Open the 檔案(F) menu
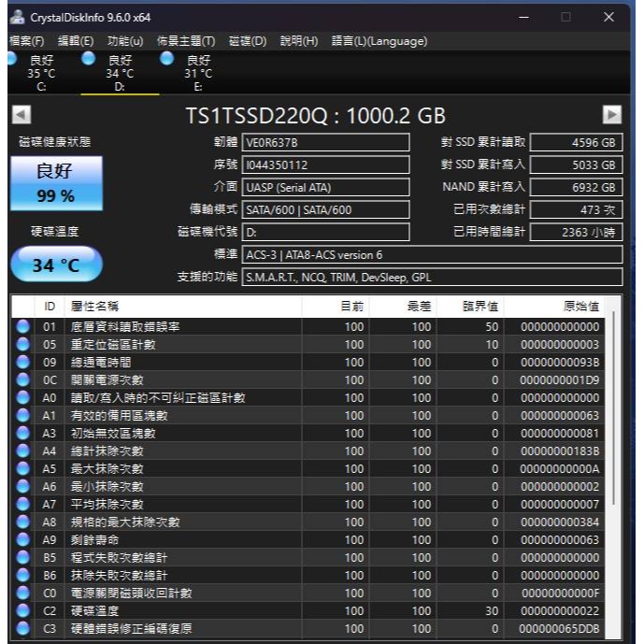The height and width of the screenshot is (644, 644). 27,41
